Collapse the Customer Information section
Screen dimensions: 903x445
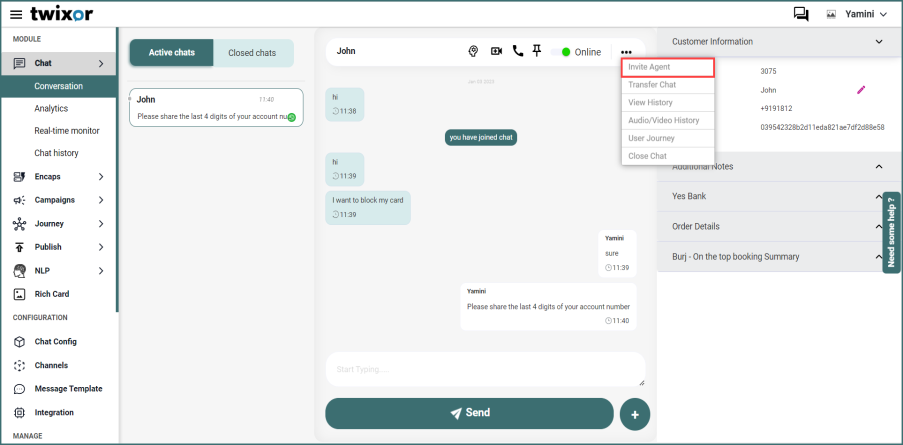pos(879,42)
